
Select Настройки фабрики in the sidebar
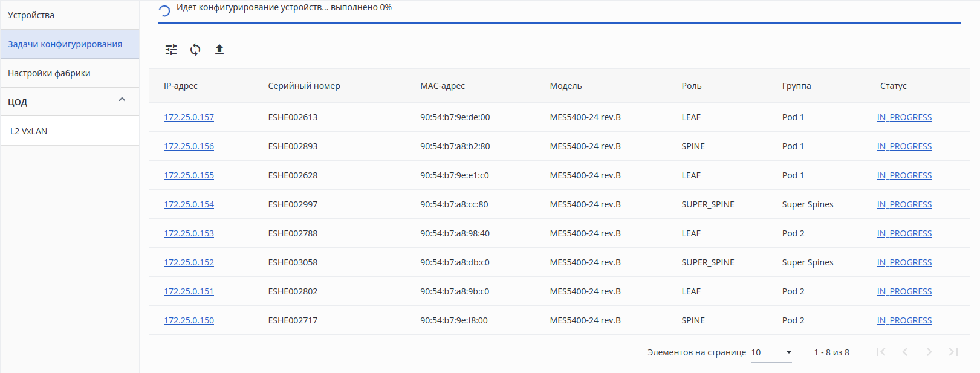49,73
